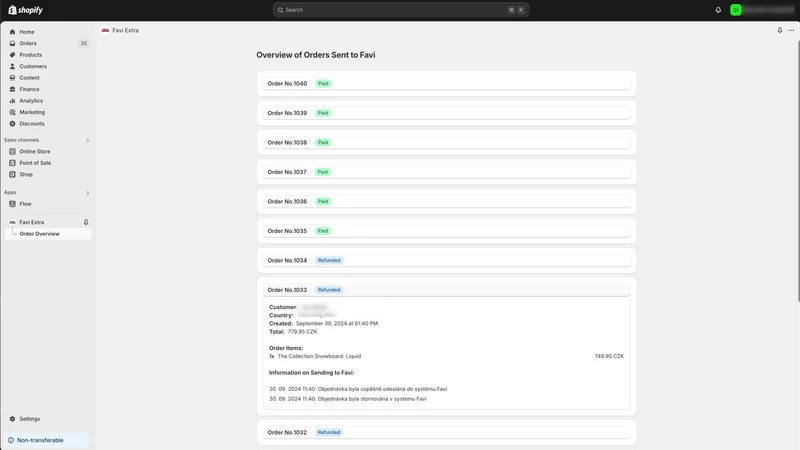The width and height of the screenshot is (800, 450).
Task: Click the Orders sidebar icon
Action: pyautogui.click(x=12, y=43)
